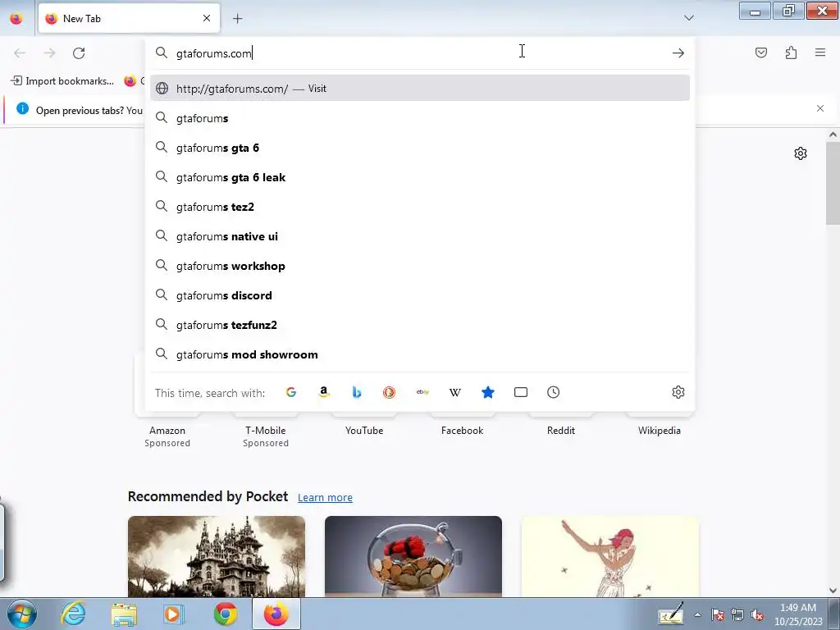Screen dimensions: 840x630
Task: Search this time with Bing
Action: 357,392
